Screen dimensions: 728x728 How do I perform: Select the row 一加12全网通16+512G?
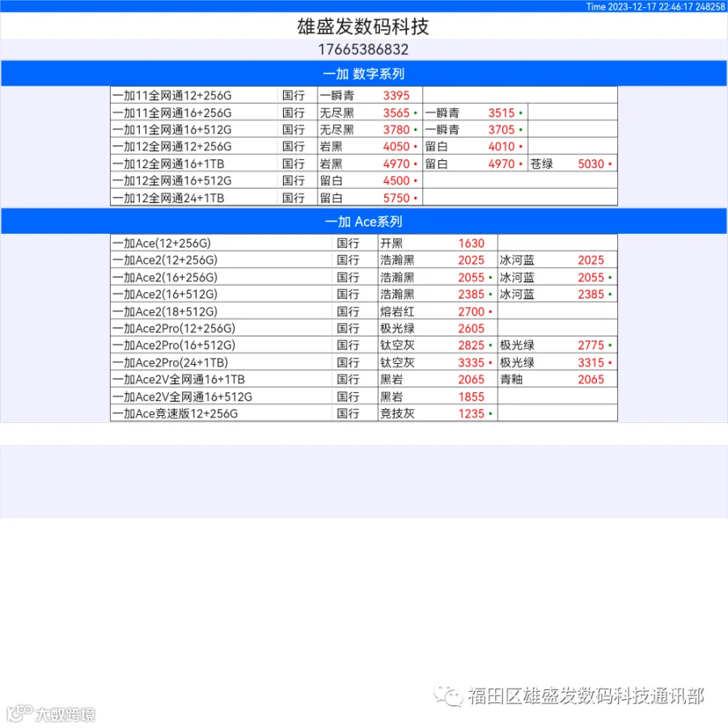point(364,180)
